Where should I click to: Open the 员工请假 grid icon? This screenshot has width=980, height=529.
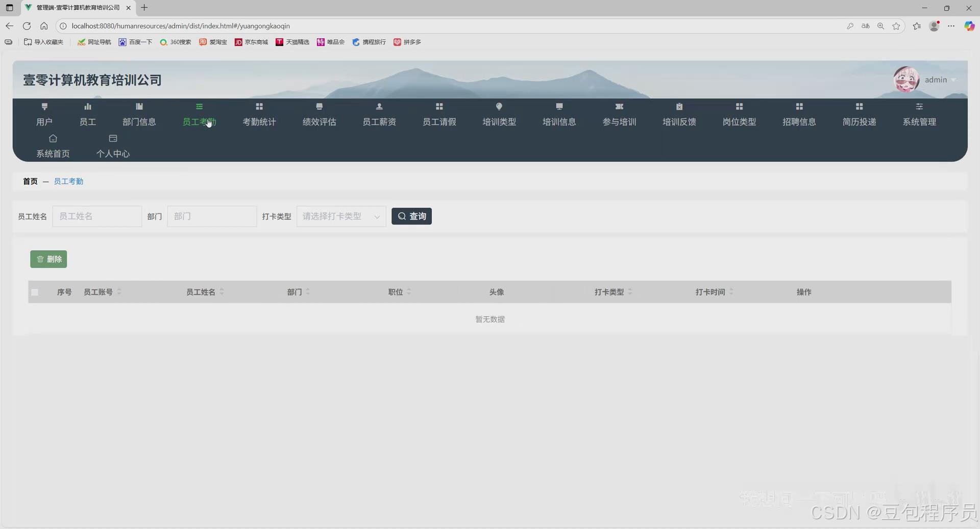coord(439,107)
